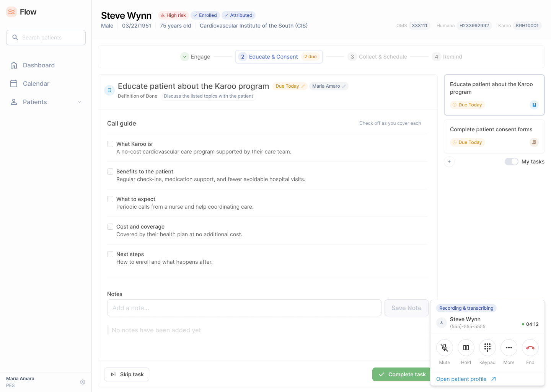Edit the Due Today date pencil icon
Screen dimensions: 551x392
303,86
